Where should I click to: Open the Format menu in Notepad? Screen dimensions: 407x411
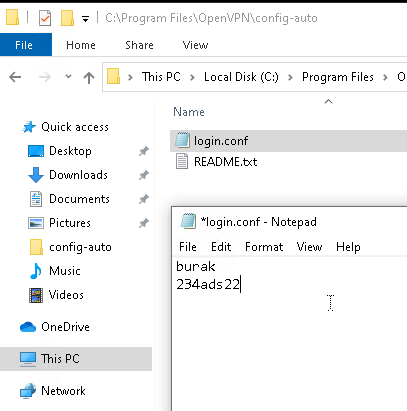click(x=264, y=247)
